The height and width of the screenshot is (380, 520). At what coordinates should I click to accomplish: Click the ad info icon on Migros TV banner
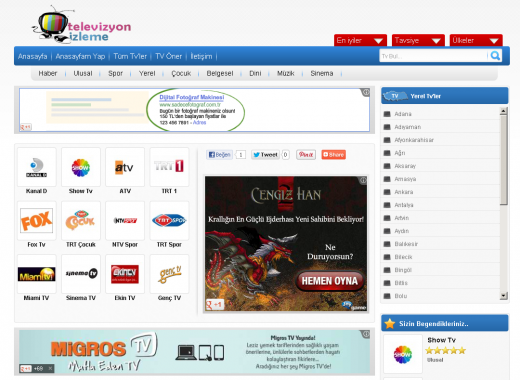pyautogui.click(x=366, y=334)
